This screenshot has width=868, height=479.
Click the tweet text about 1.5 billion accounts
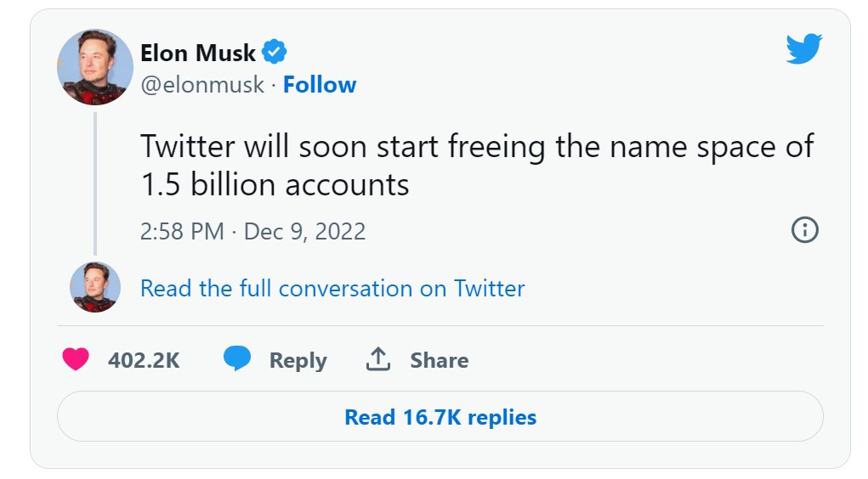click(x=476, y=166)
